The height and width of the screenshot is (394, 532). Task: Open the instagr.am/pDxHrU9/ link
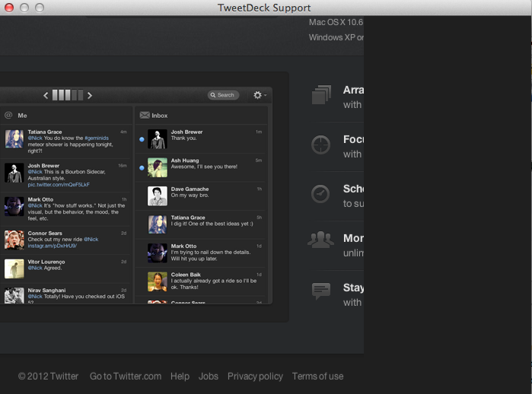coord(53,246)
